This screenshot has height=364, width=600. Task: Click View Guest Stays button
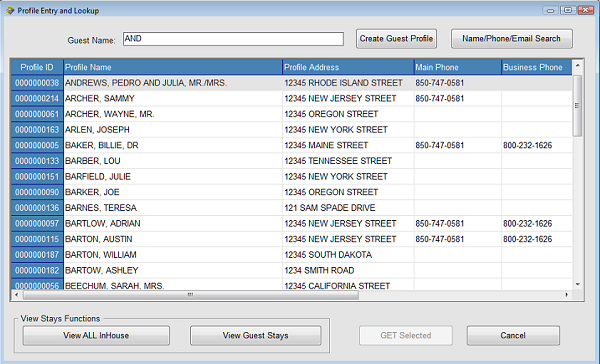coord(256,335)
